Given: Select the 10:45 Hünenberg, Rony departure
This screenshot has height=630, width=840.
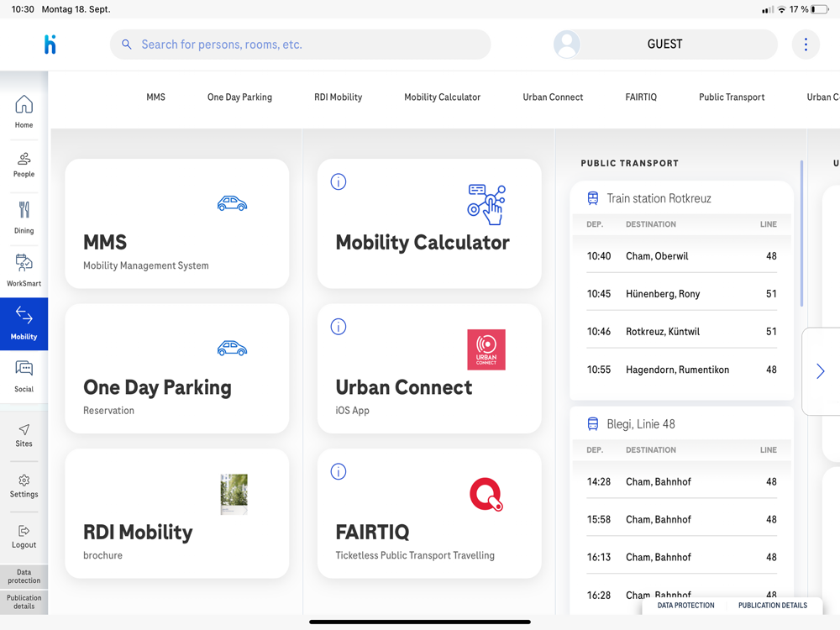Looking at the screenshot, I should [x=681, y=293].
